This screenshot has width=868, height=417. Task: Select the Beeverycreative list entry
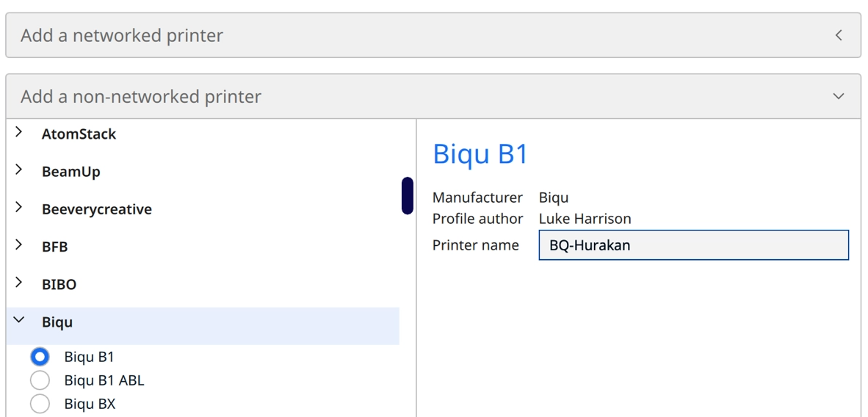[x=96, y=209]
